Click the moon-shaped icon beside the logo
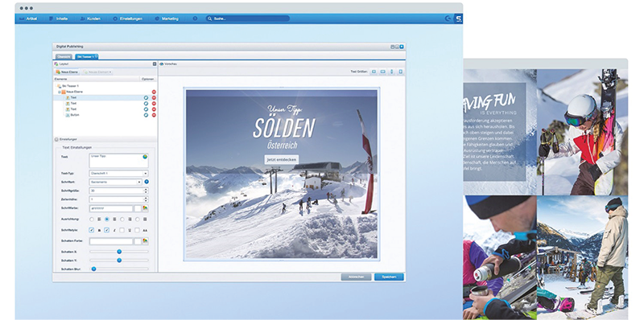 448,18
